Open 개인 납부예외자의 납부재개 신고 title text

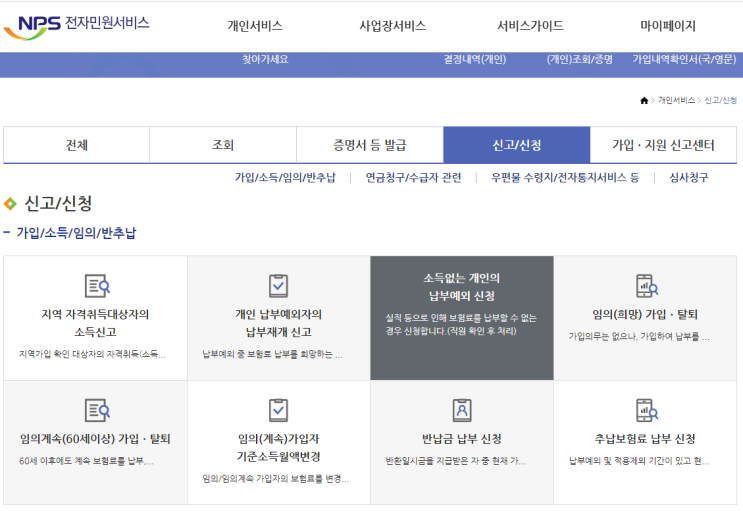pyautogui.click(x=279, y=323)
